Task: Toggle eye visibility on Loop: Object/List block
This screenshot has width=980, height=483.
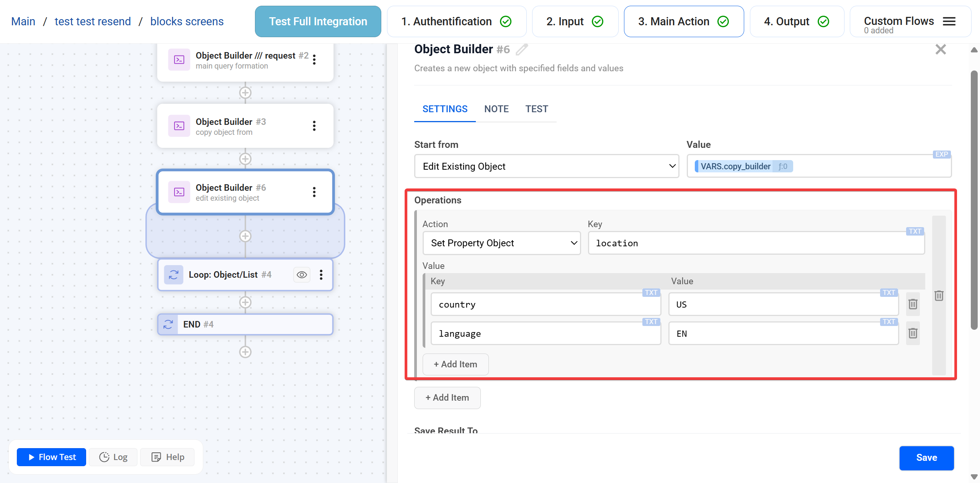Action: (x=302, y=275)
